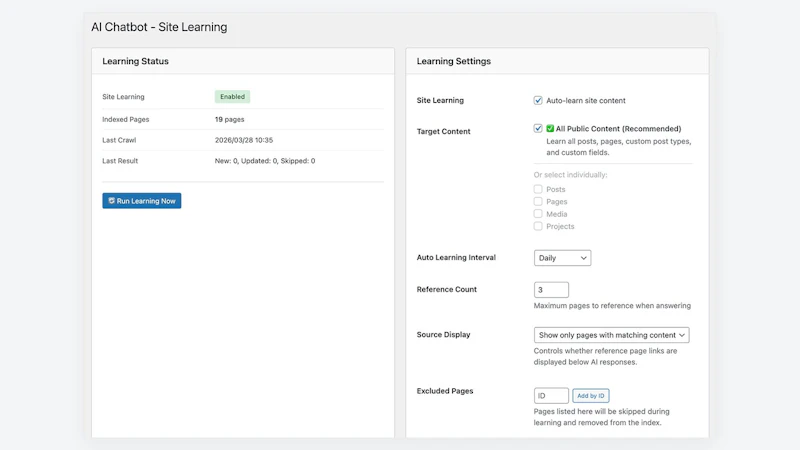Click the Enabled status badge
800x450 pixels.
[232, 96]
